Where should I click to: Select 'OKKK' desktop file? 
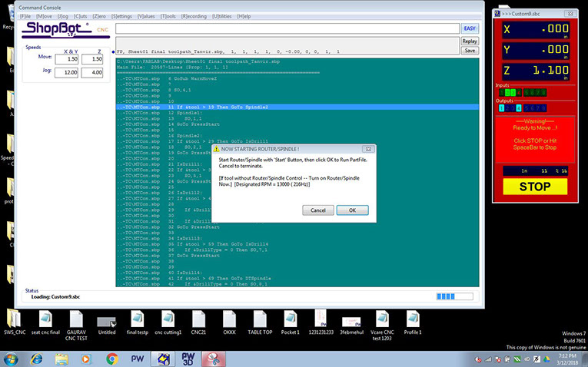(229, 322)
